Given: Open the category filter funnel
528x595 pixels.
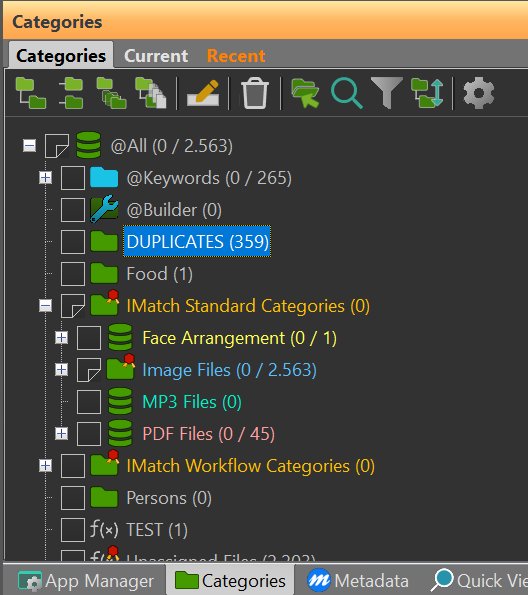Looking at the screenshot, I should 387,93.
